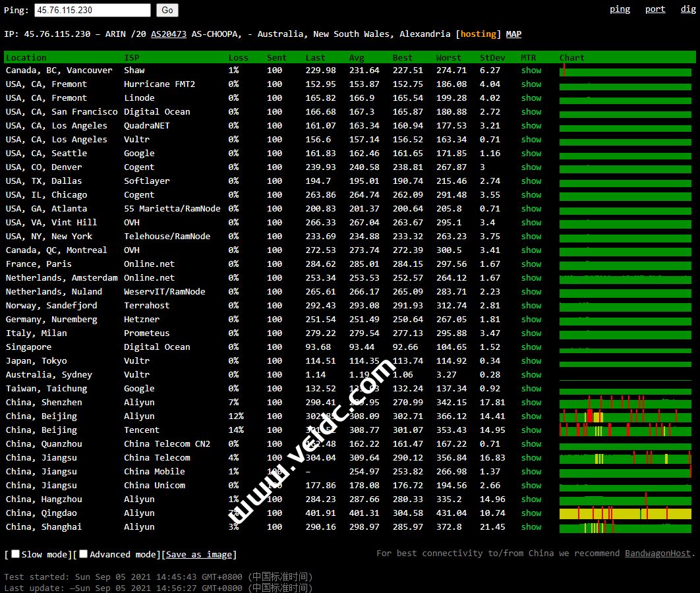Screen dimensions: 700x593
Task: Enable the Advanced mode checkbox
Action: (84, 554)
